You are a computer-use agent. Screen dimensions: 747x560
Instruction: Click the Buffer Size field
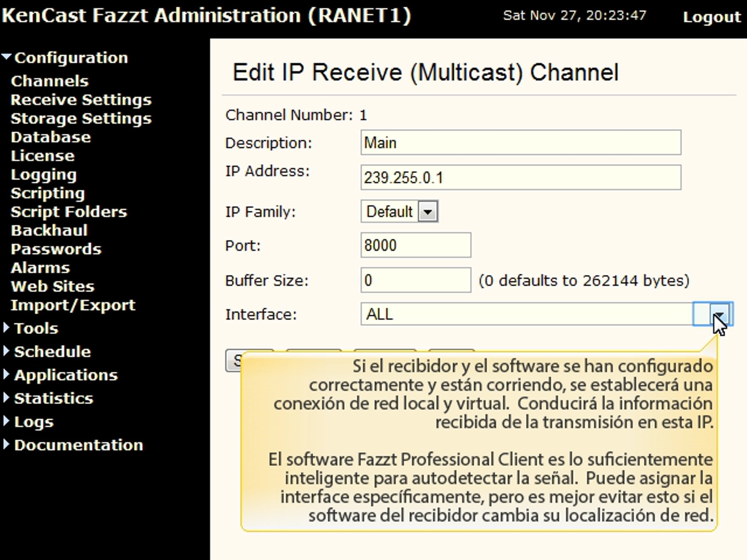click(x=416, y=280)
